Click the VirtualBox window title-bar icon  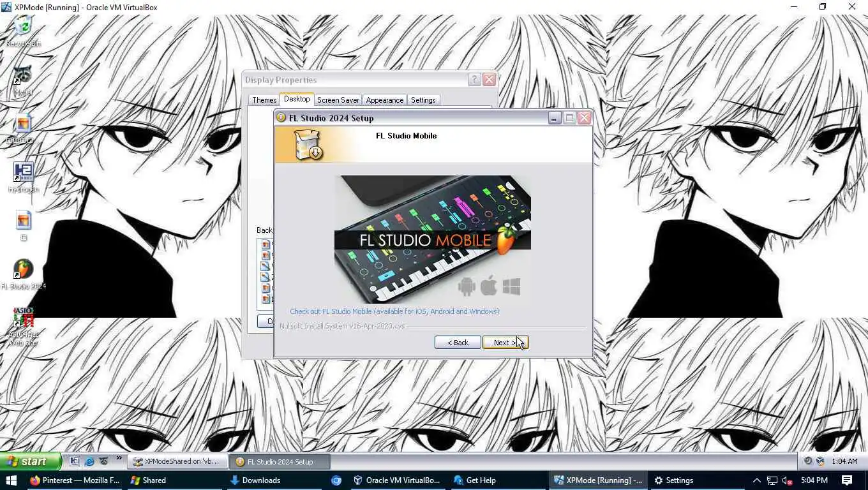coord(6,7)
